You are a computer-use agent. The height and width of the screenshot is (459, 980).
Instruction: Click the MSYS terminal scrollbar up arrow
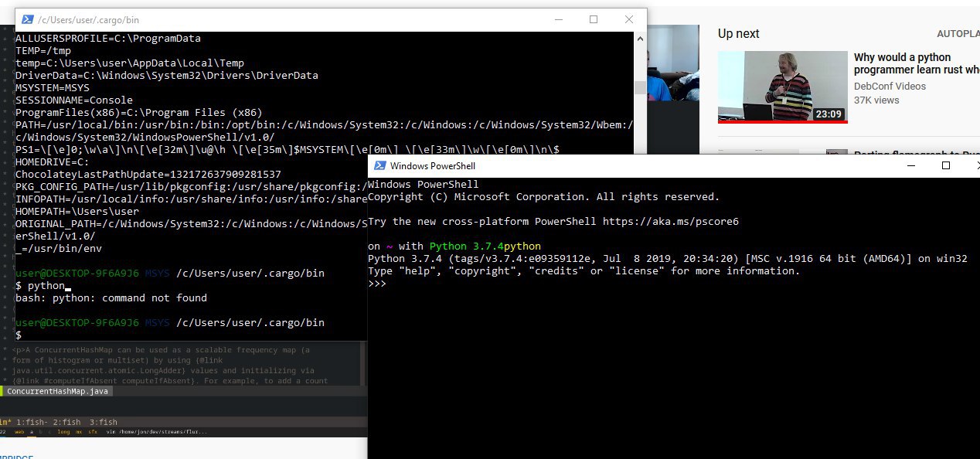pyautogui.click(x=640, y=38)
